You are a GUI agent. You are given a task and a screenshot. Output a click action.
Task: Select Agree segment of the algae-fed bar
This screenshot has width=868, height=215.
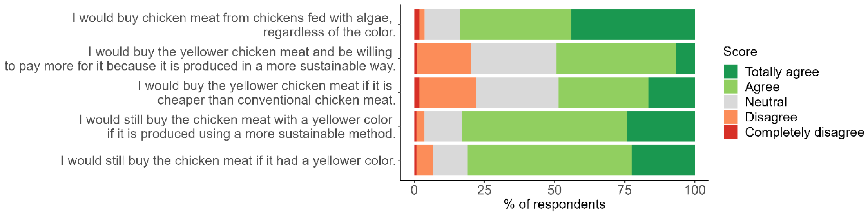(515, 25)
